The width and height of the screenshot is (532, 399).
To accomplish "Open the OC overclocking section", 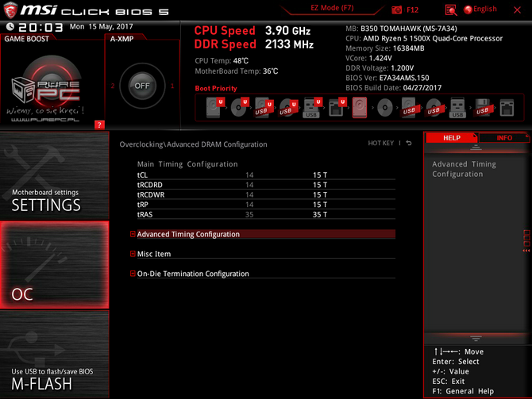I will pyautogui.click(x=55, y=265).
